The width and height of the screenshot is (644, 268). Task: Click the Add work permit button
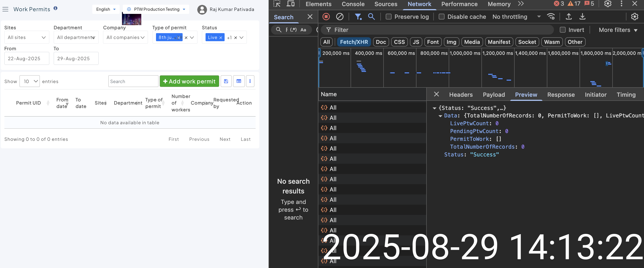[189, 81]
